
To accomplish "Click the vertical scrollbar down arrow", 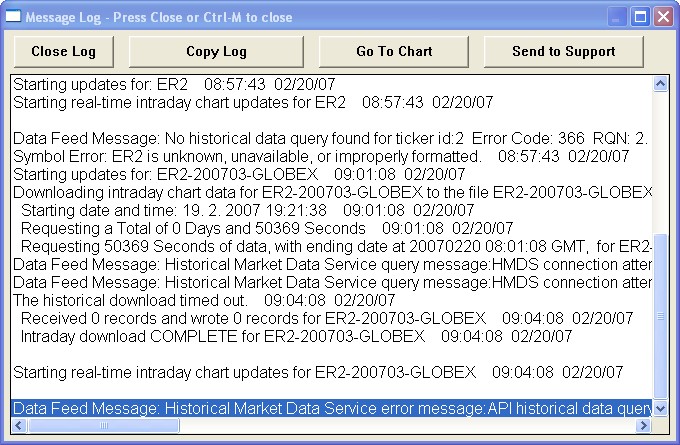I will point(660,409).
